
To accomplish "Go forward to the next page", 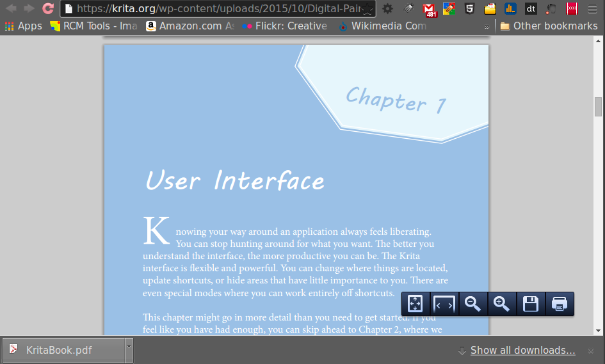I will point(29,8).
